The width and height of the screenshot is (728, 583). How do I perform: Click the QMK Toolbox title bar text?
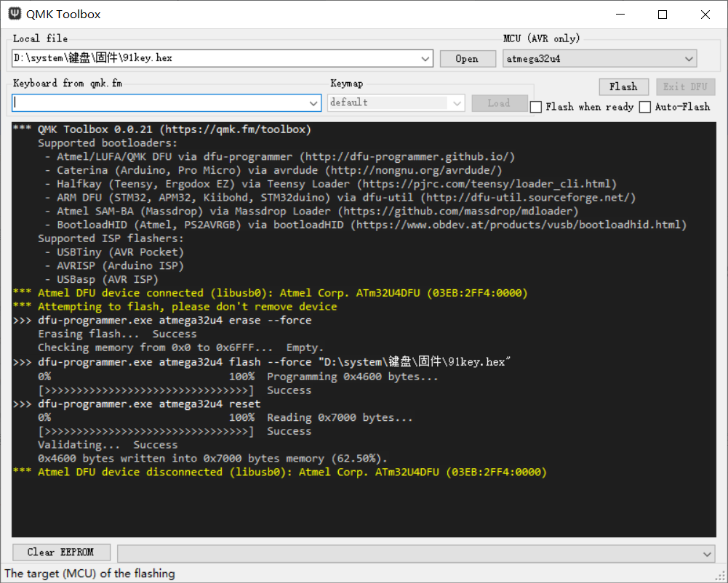[x=63, y=15]
